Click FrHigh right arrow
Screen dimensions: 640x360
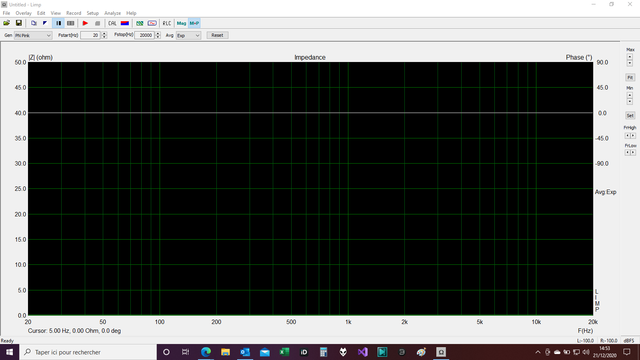[633, 136]
